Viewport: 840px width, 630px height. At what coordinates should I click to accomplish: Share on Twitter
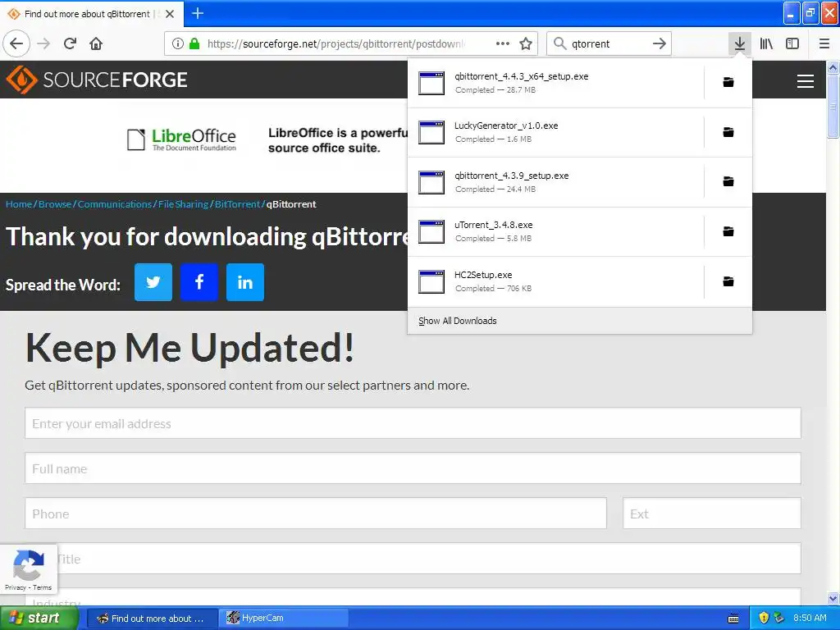(153, 282)
